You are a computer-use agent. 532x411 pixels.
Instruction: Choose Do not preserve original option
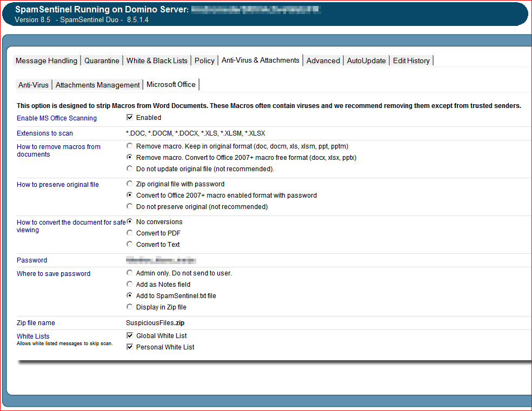[x=129, y=206]
